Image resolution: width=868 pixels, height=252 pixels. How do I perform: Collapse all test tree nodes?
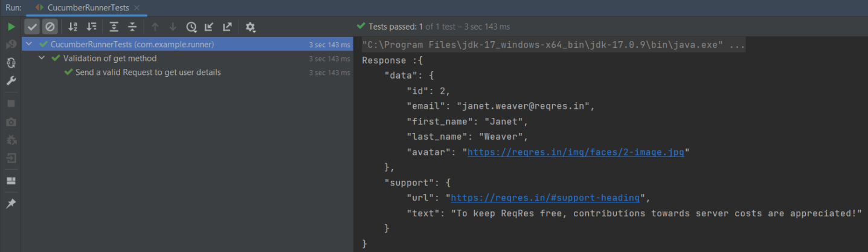click(x=132, y=27)
